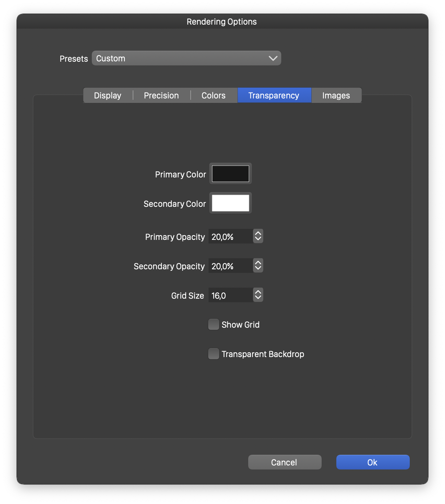Open the Colors tab
This screenshot has width=445, height=504.
pos(213,96)
